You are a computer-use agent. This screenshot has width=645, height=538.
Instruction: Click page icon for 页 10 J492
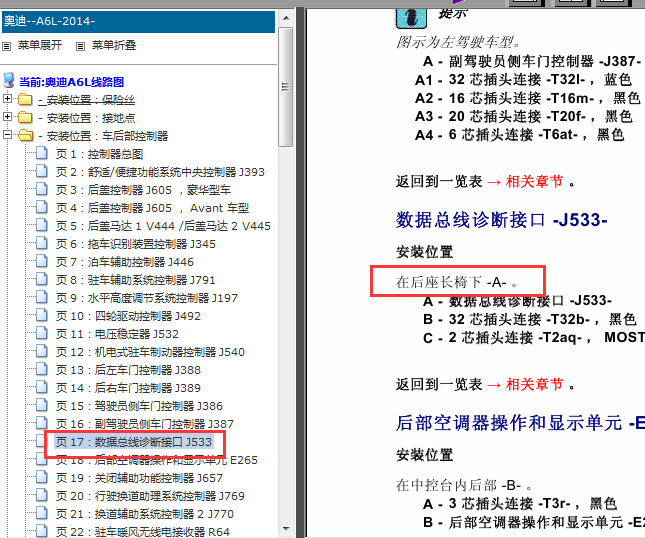tap(42, 315)
